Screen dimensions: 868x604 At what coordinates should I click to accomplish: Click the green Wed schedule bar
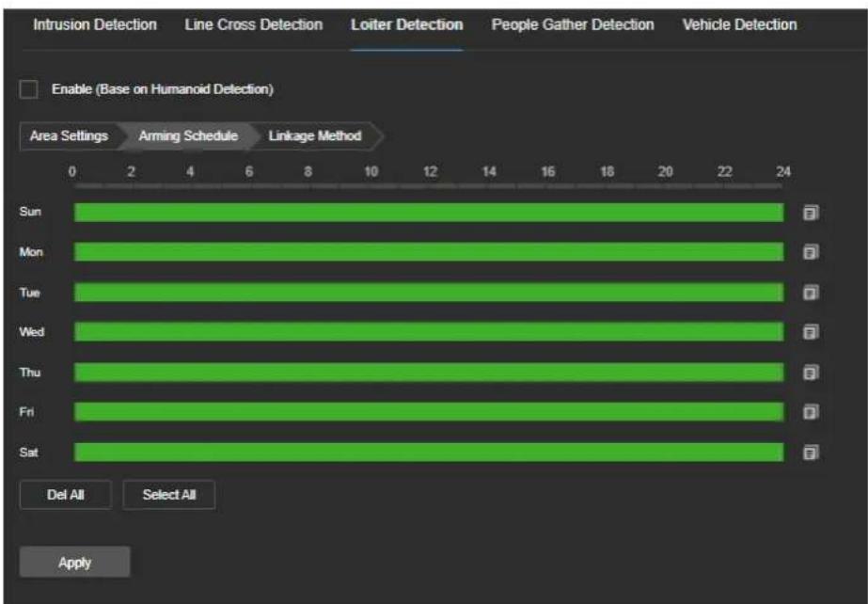click(x=429, y=332)
